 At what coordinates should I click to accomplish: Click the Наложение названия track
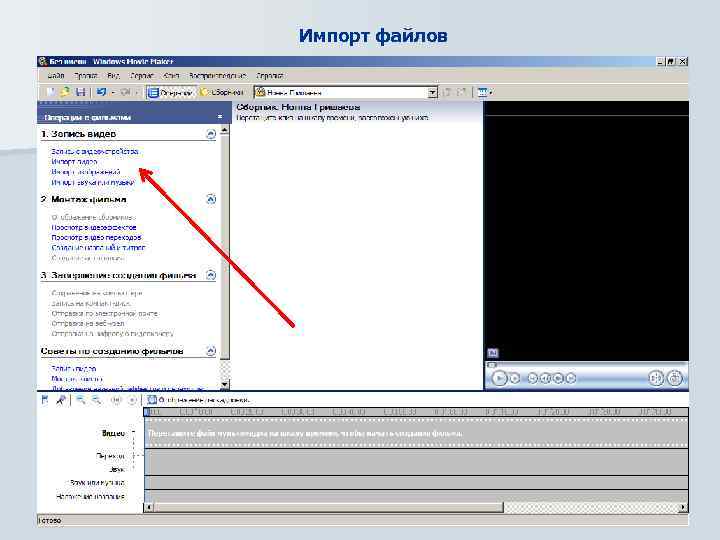click(x=416, y=496)
